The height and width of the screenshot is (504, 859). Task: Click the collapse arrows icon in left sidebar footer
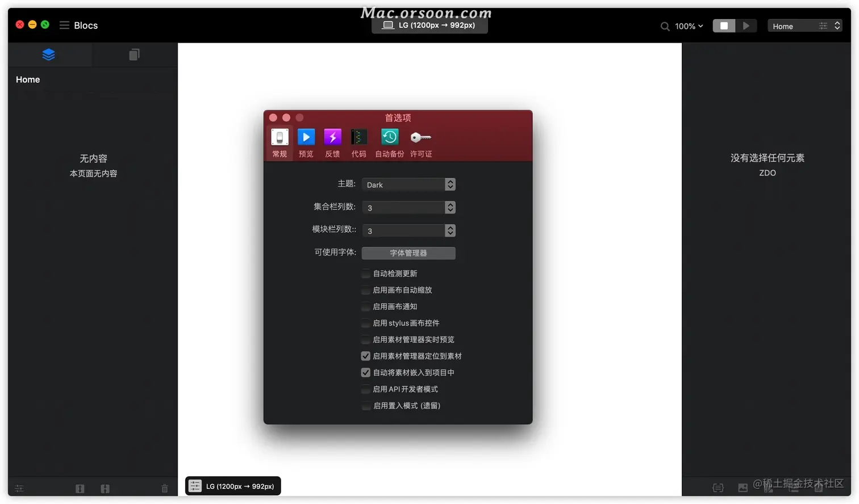pos(105,488)
